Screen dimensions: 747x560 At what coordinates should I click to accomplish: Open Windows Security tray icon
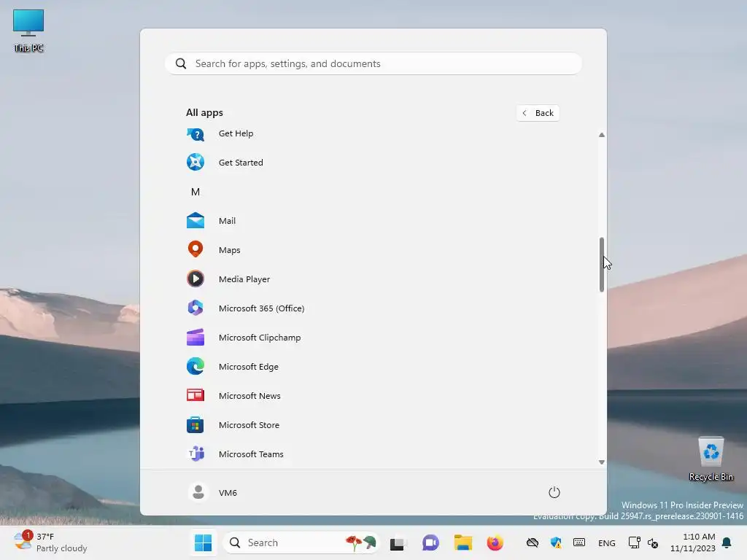[x=555, y=542]
